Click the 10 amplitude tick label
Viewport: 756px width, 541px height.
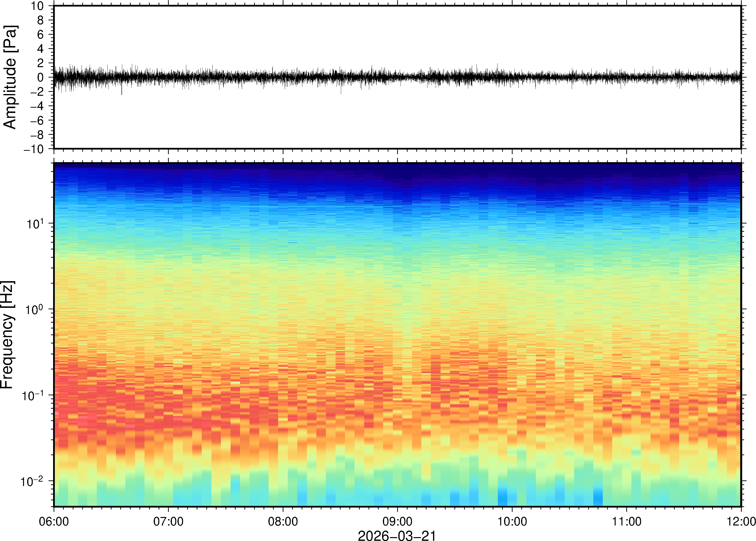[x=37, y=6]
